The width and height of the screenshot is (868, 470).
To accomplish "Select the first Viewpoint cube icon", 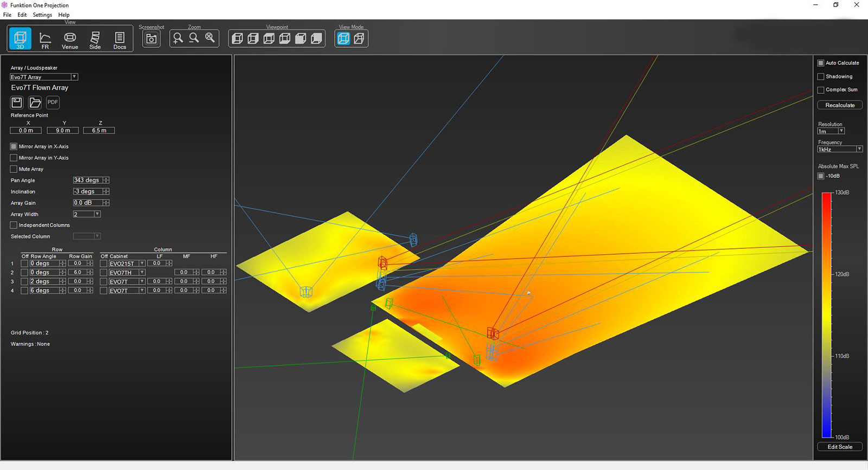I will 237,38.
